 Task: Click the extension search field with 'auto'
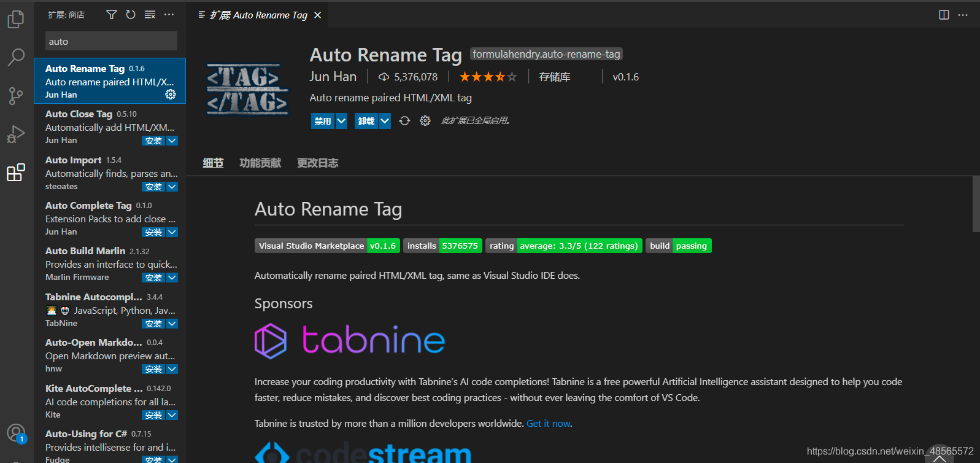point(111,41)
